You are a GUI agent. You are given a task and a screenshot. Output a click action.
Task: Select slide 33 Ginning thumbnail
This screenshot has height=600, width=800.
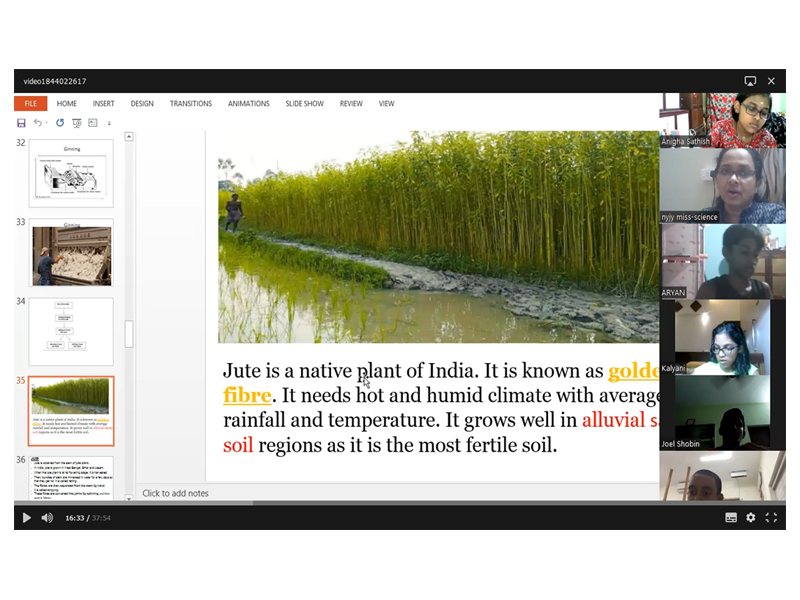coord(71,253)
